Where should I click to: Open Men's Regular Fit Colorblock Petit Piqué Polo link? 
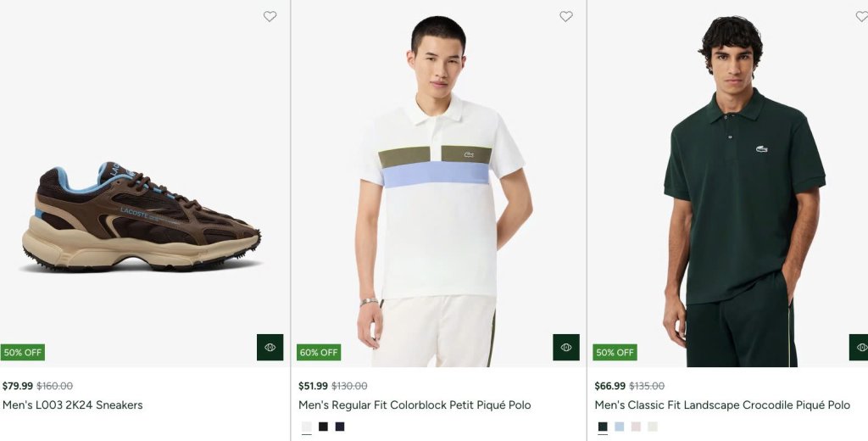pyautogui.click(x=415, y=405)
